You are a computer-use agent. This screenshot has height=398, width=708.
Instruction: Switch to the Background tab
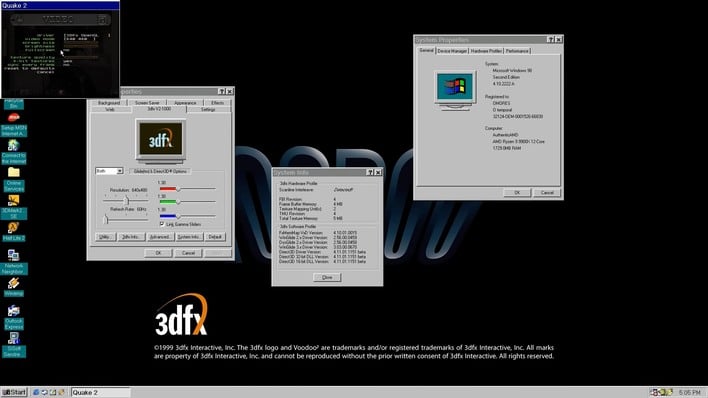[x=109, y=103]
